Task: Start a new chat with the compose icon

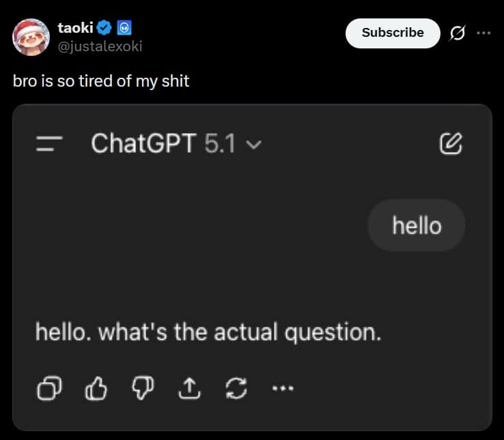Action: [x=451, y=143]
